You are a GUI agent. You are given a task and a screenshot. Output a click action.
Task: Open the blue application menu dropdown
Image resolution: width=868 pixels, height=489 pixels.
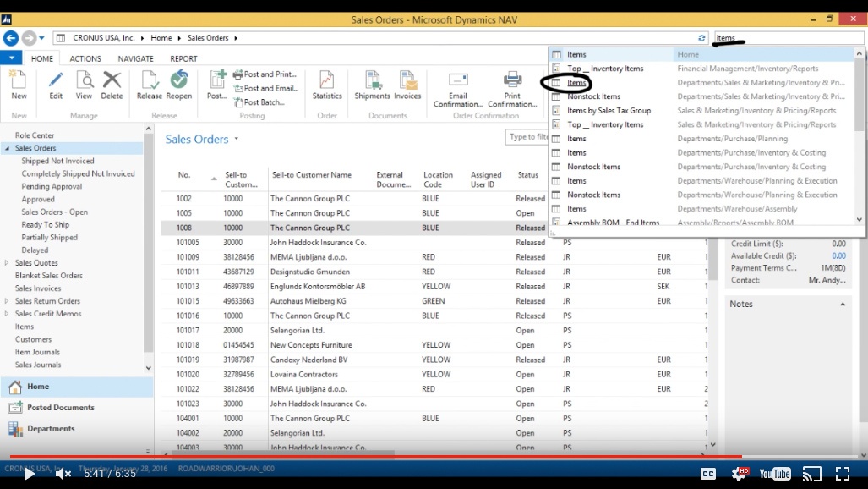point(11,58)
